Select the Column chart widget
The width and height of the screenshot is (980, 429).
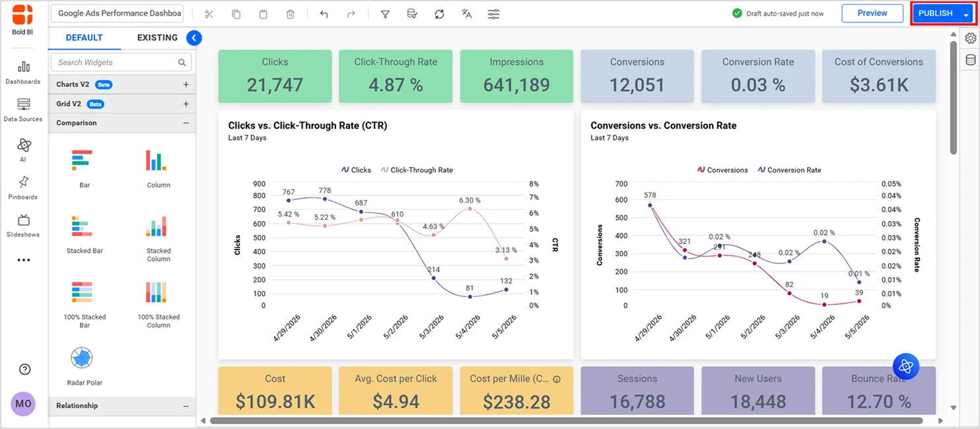click(158, 168)
